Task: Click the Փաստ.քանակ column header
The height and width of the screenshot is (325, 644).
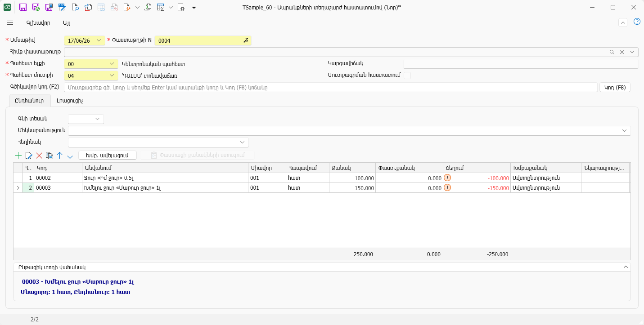Action: click(409, 168)
